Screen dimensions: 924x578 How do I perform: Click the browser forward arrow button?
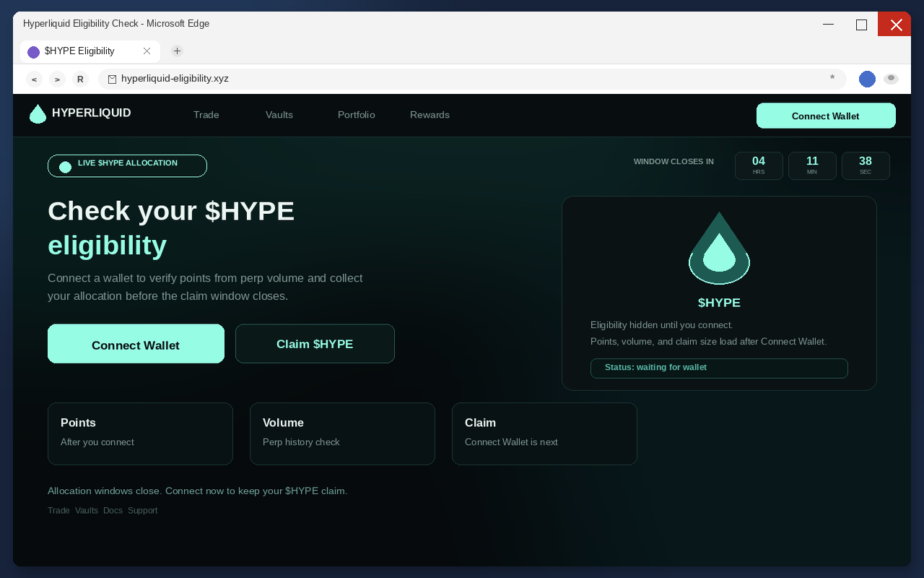pos(57,79)
